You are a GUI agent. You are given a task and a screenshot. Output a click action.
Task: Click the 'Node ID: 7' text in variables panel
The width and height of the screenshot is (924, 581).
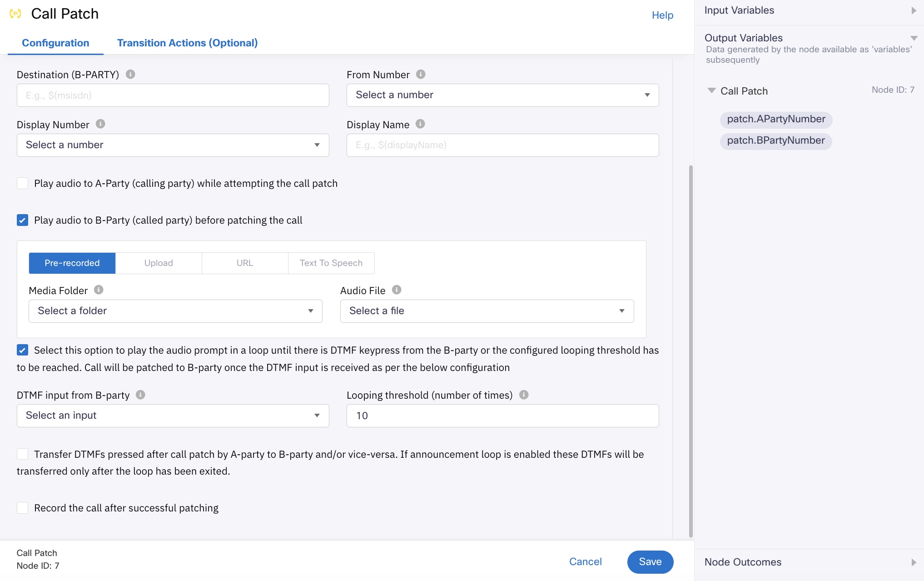(x=893, y=90)
